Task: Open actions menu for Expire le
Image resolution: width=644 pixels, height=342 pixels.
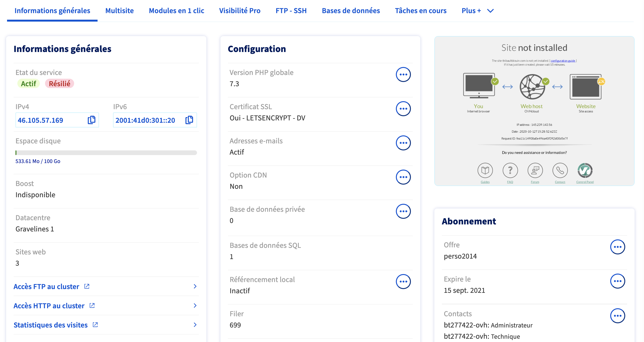Action: point(617,281)
